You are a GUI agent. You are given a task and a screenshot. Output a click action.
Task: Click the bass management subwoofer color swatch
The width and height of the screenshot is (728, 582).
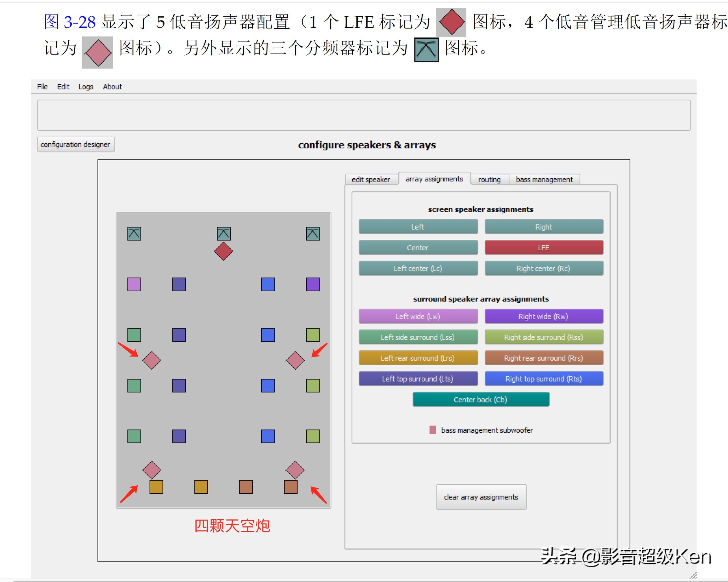click(432, 430)
